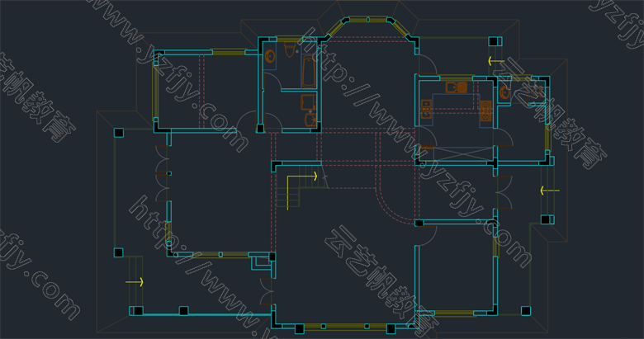This screenshot has width=644, height=339.
Task: Select the four-burner stove in the kitchen
Action: [x=485, y=111]
